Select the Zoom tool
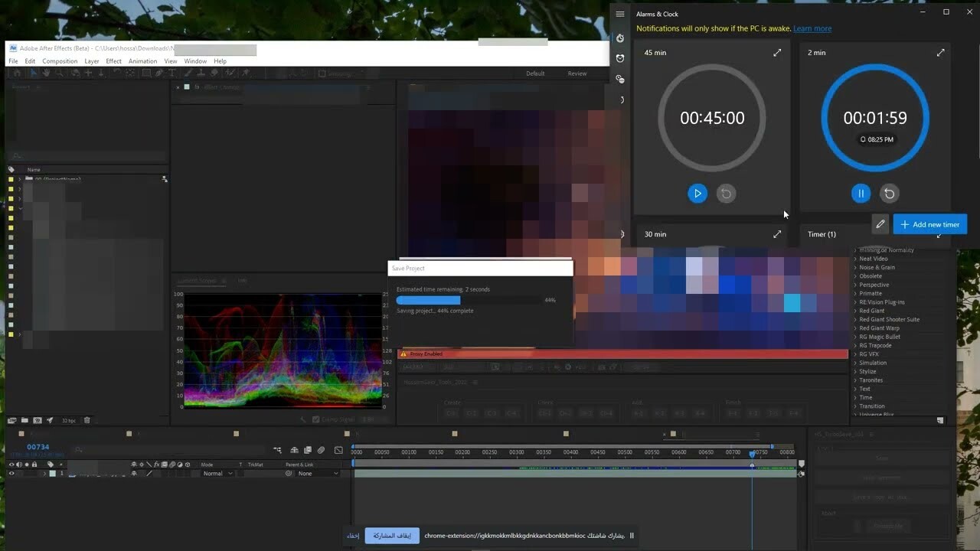 tap(60, 73)
